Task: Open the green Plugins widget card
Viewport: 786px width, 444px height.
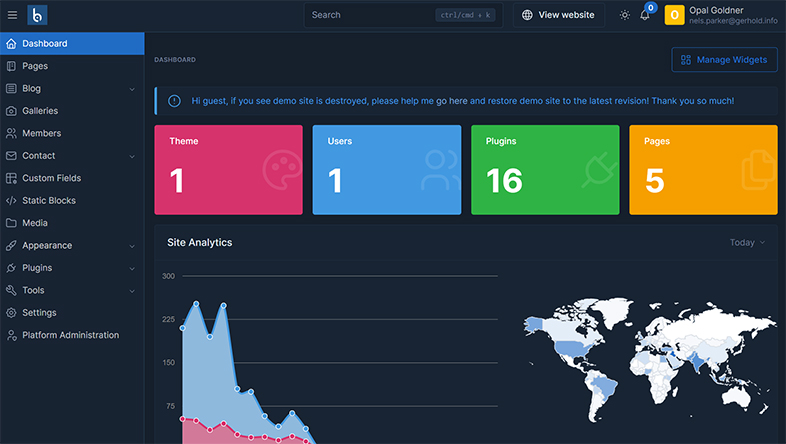Action: pyautogui.click(x=545, y=170)
